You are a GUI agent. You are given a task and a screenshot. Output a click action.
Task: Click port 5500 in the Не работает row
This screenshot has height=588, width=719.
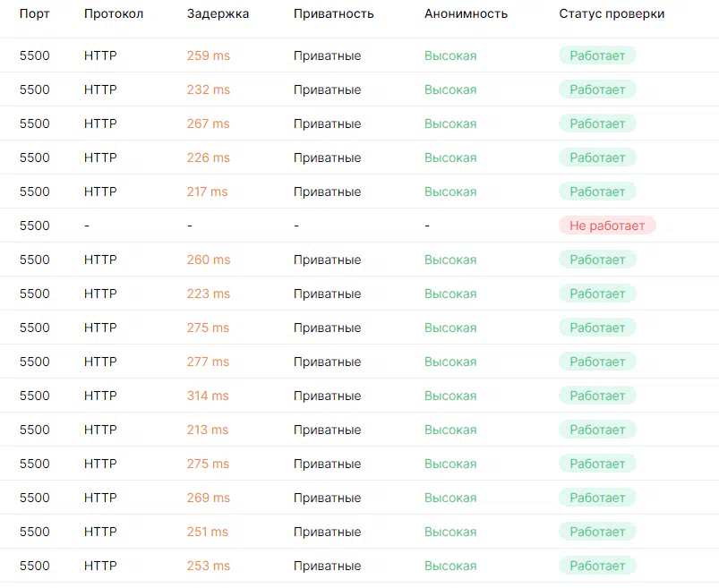34,226
